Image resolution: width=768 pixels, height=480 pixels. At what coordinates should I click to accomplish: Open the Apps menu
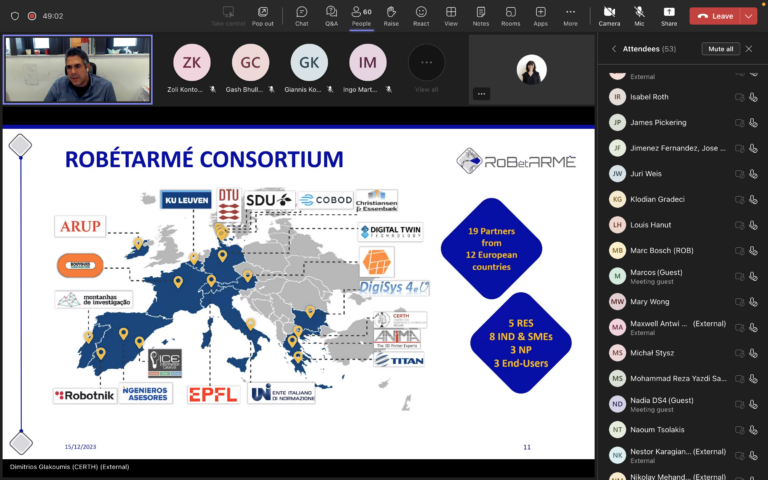(540, 16)
